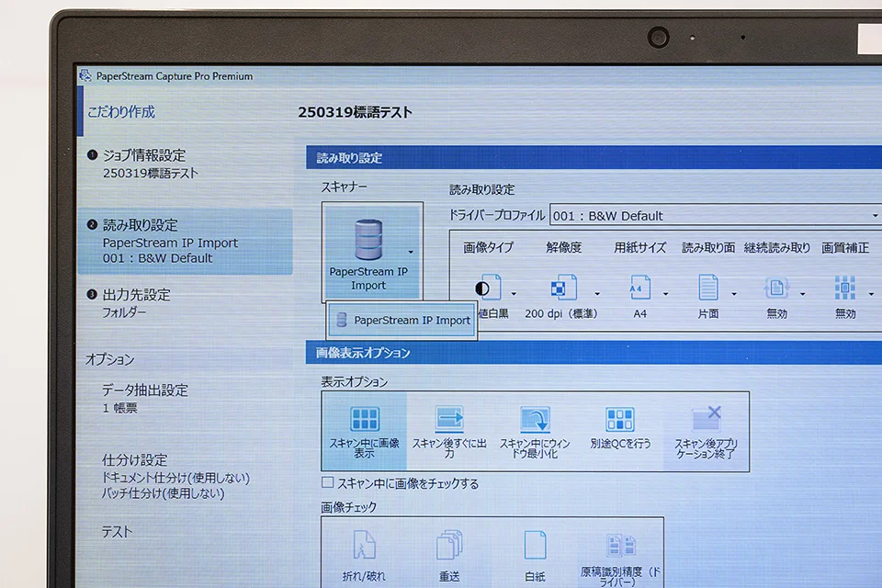Viewport: 882px width, 588px height.
Task: Click the 白紙 image check icon
Action: (535, 545)
